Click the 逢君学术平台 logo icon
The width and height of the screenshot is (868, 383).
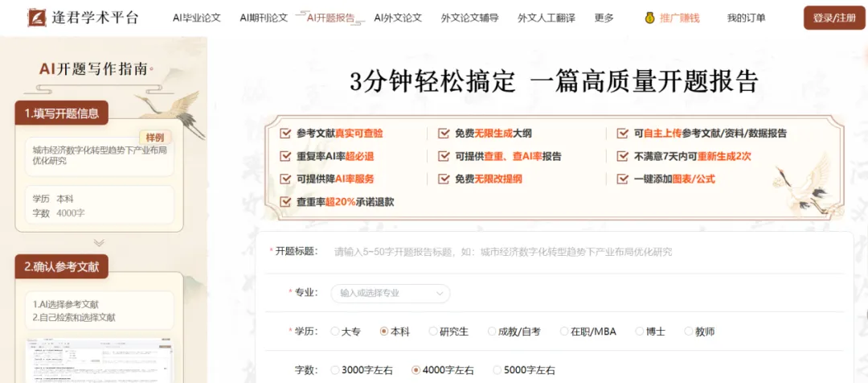(x=37, y=18)
